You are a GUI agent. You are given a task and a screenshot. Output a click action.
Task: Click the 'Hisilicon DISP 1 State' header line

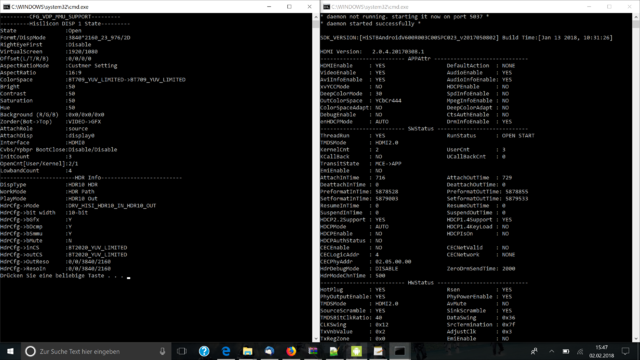[65, 24]
